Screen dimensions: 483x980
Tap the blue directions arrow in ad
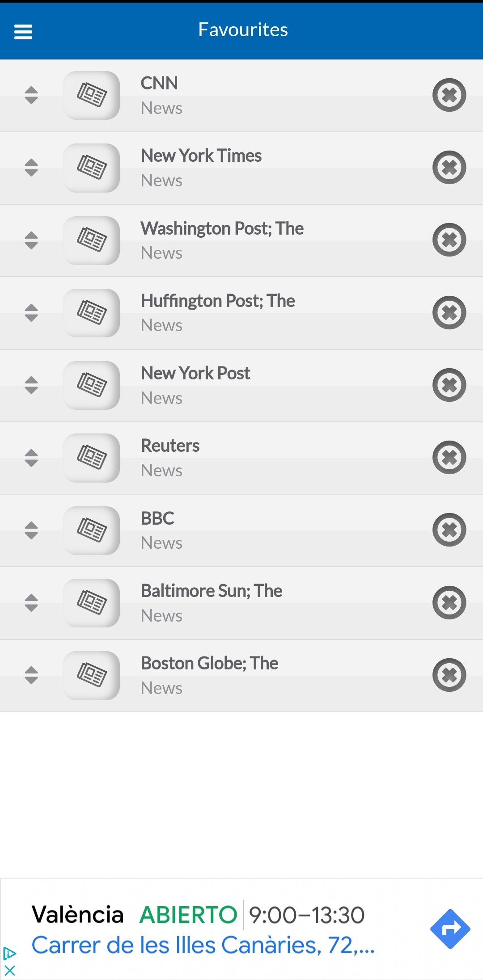[450, 929]
